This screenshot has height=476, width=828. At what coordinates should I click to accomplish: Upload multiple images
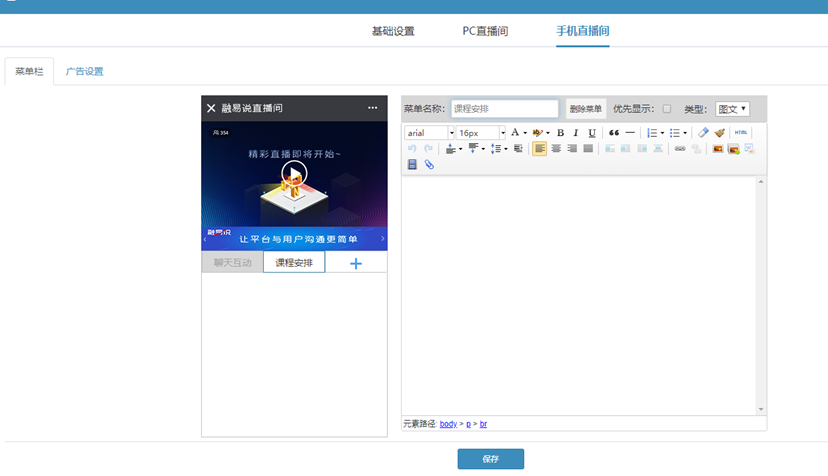[x=733, y=148]
